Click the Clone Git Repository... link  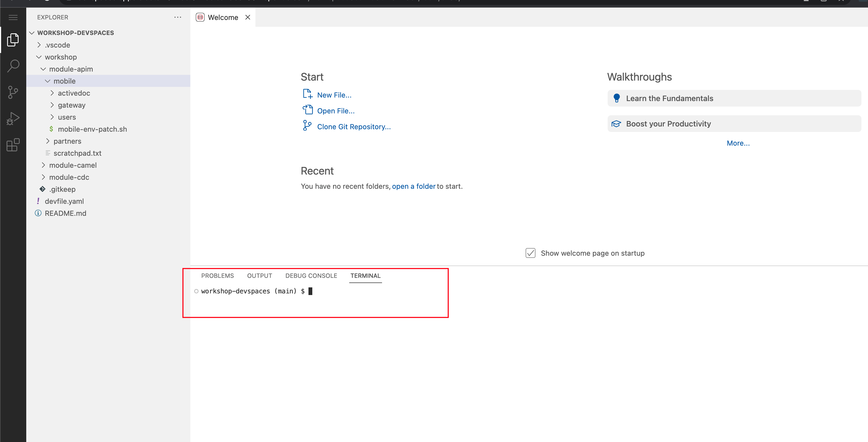354,126
